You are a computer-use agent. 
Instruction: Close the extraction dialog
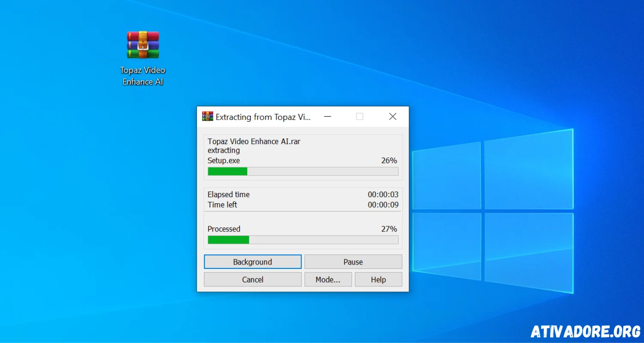point(393,117)
